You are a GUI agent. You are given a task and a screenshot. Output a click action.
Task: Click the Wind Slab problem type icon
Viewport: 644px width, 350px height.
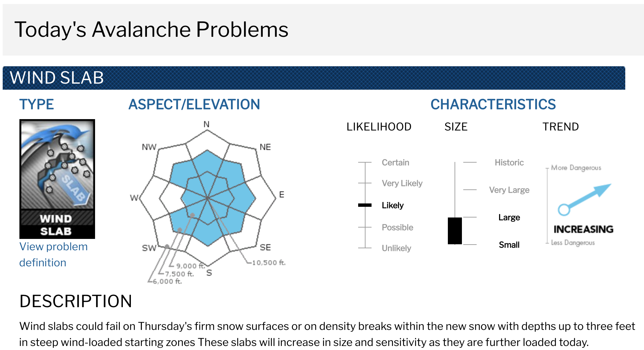tap(57, 179)
